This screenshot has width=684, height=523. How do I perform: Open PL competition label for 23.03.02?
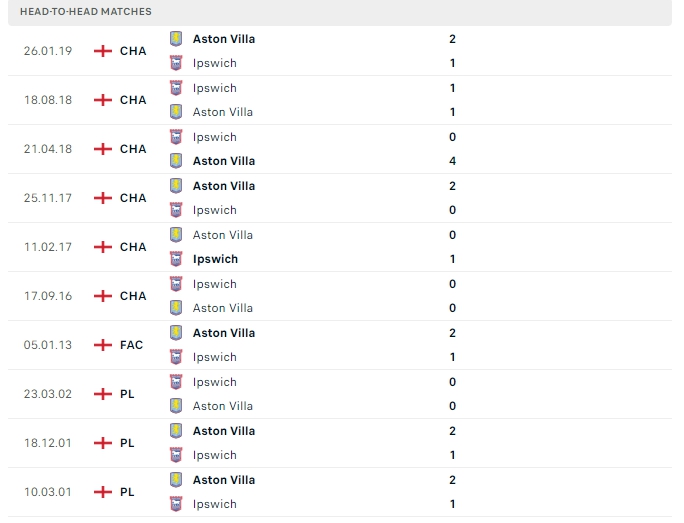click(127, 394)
